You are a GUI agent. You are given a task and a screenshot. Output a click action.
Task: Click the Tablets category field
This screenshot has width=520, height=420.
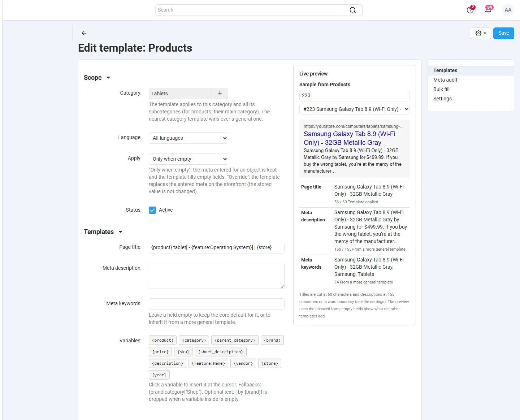(180, 94)
